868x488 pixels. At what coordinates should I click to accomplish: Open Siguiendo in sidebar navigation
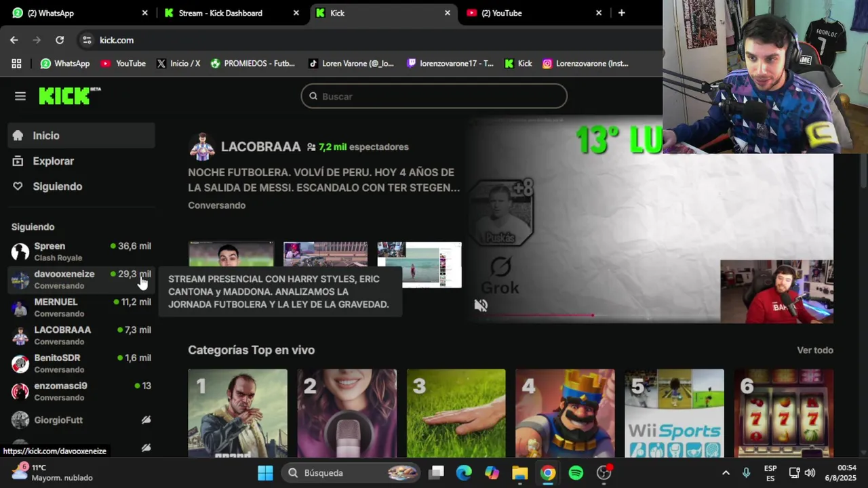(x=81, y=186)
